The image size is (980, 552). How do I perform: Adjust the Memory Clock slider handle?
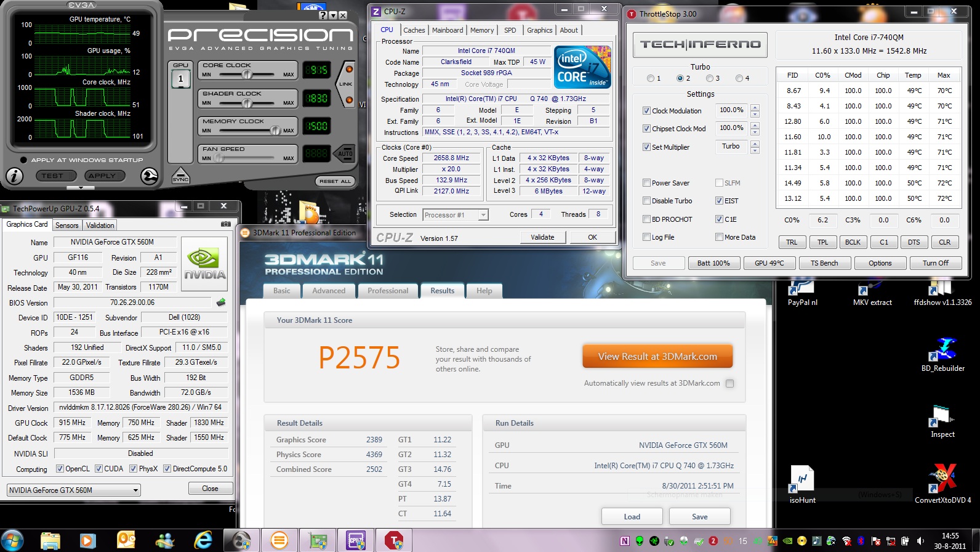275,131
